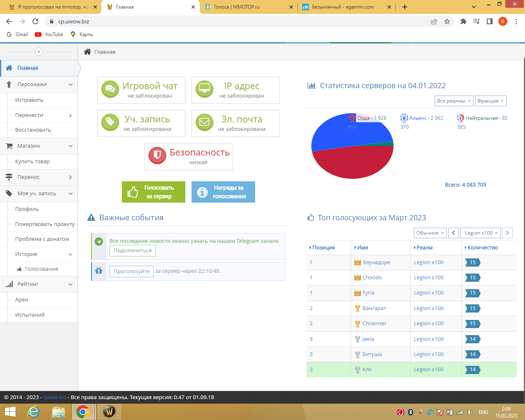The width and height of the screenshot is (525, 420).
Task: Switch to the Безымянный - egammi.com tab
Action: pyautogui.click(x=347, y=7)
